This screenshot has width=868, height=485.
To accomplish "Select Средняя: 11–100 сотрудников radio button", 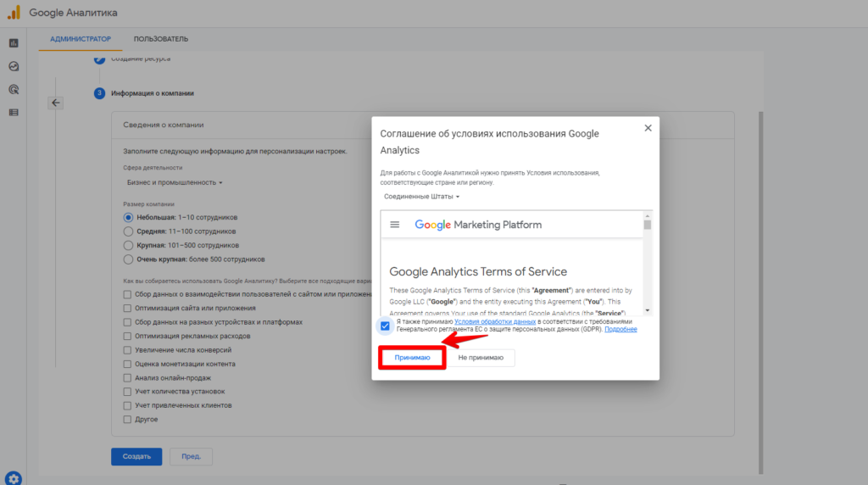I will (129, 231).
